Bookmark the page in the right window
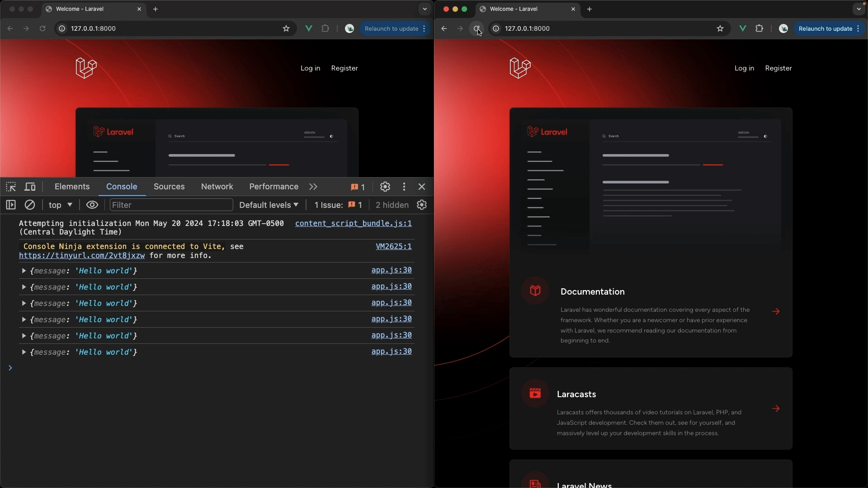This screenshot has width=868, height=488. (x=720, y=28)
